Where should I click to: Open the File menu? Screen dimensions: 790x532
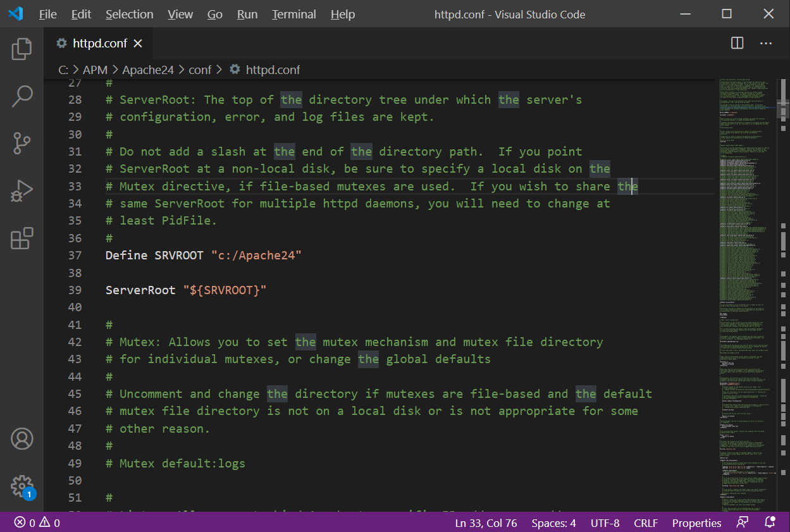tap(47, 14)
